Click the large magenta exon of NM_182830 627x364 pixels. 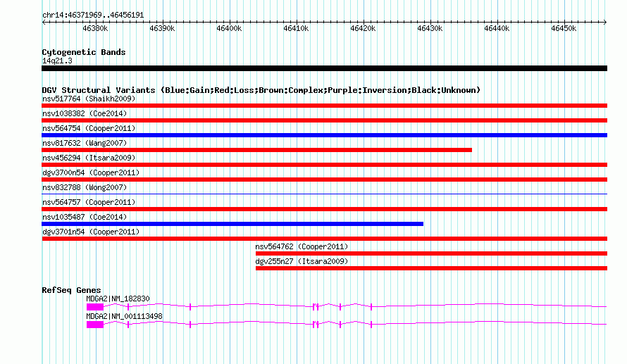(95, 307)
